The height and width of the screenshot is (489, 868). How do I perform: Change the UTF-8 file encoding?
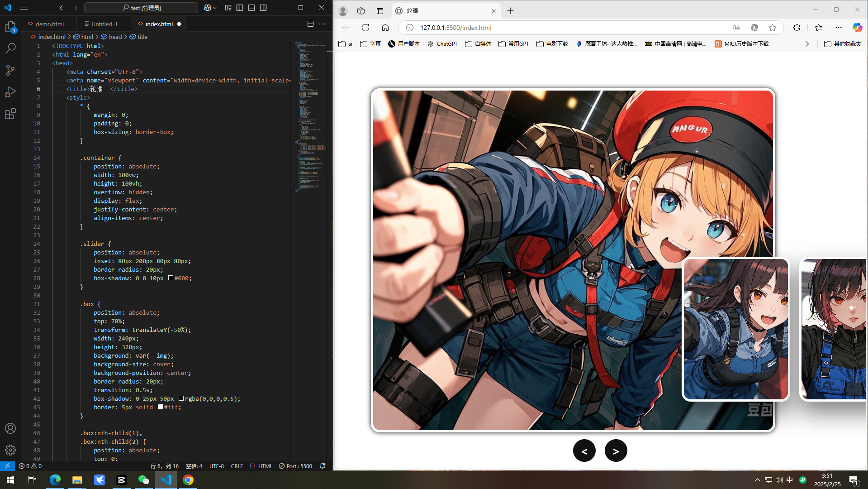click(217, 466)
